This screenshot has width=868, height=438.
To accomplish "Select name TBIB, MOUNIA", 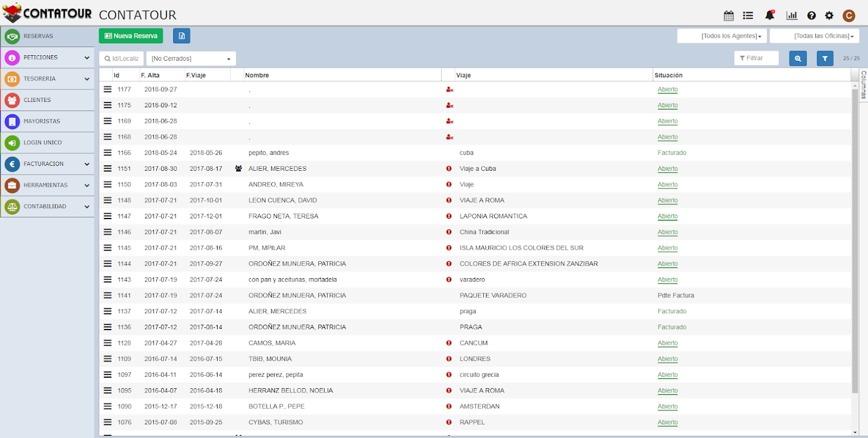I will pyautogui.click(x=270, y=359).
